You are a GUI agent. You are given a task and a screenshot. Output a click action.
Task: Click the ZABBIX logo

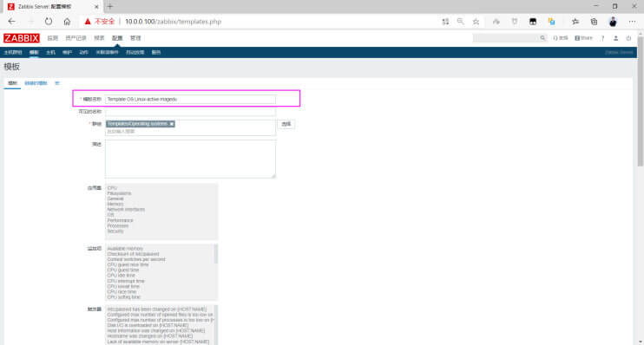pyautogui.click(x=22, y=38)
